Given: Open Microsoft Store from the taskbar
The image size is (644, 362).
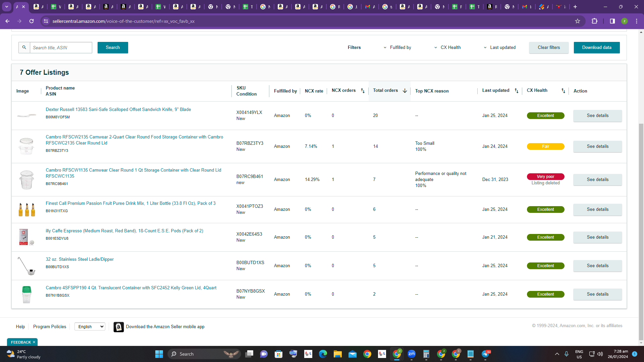Looking at the screenshot, I should click(278, 354).
